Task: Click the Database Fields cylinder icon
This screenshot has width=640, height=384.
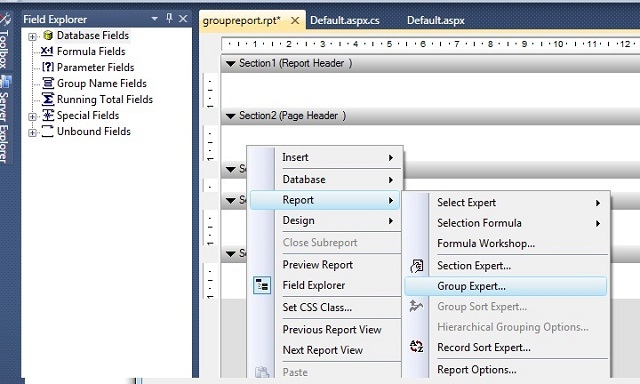Action: point(48,36)
